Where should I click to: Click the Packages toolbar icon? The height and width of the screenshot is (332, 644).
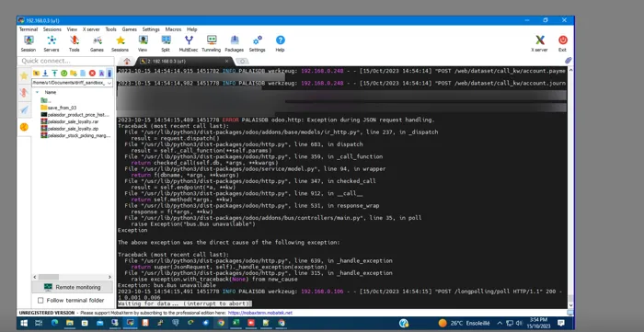(x=234, y=43)
